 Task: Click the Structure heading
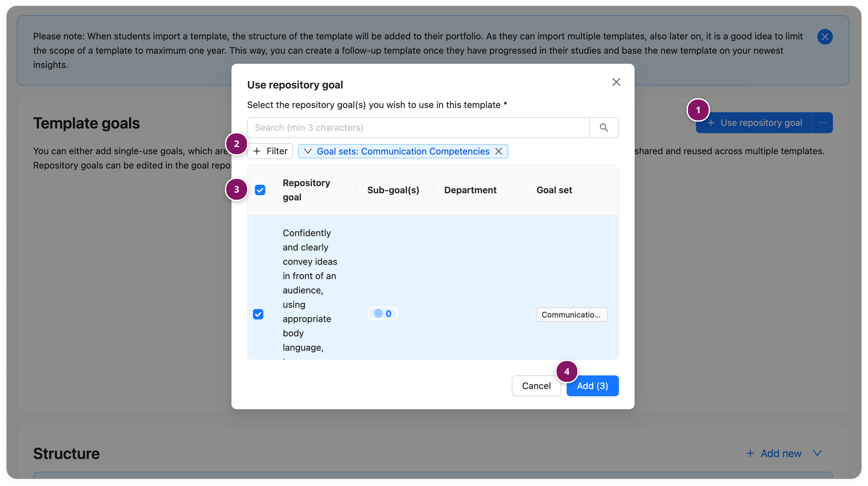pyautogui.click(x=66, y=453)
